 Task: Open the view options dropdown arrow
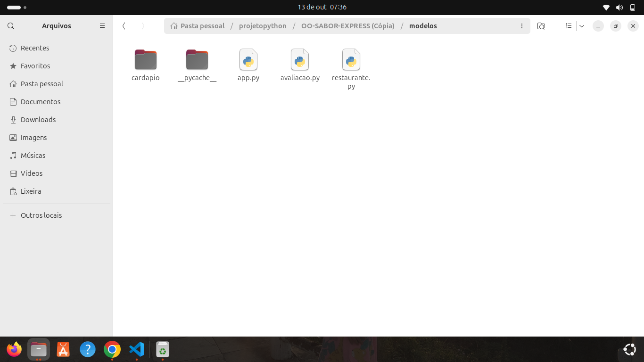pos(582,26)
